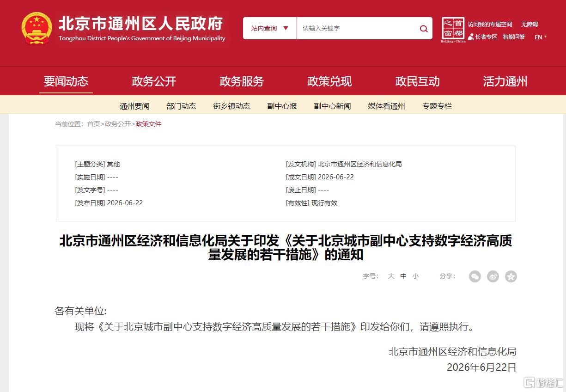Click the 主题分类 其他 text
This screenshot has height=392, width=566.
click(x=97, y=164)
